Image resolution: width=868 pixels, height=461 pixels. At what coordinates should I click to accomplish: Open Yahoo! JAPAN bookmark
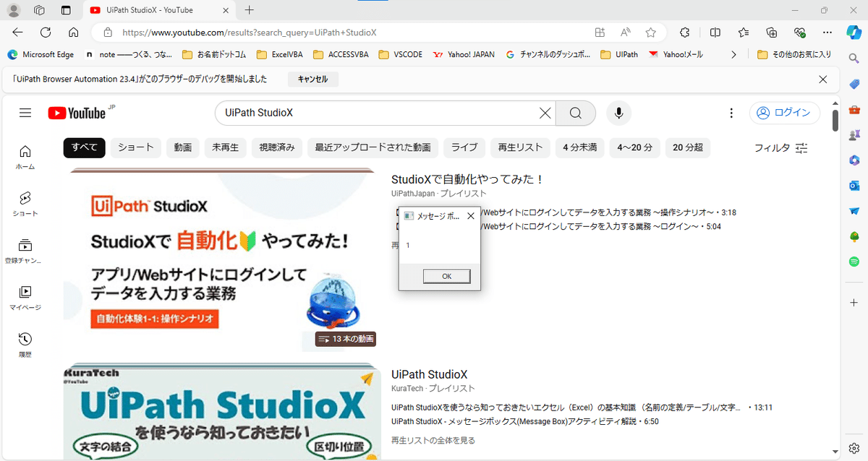tap(464, 54)
